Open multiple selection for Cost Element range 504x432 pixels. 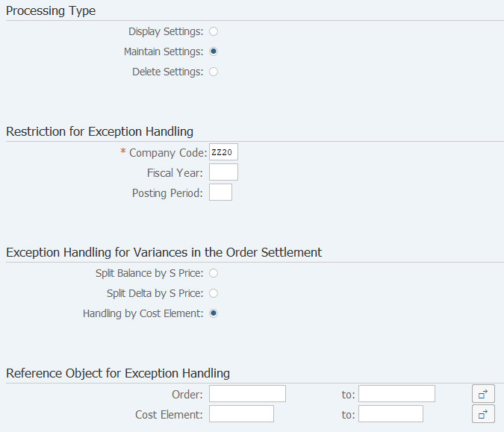483,414
